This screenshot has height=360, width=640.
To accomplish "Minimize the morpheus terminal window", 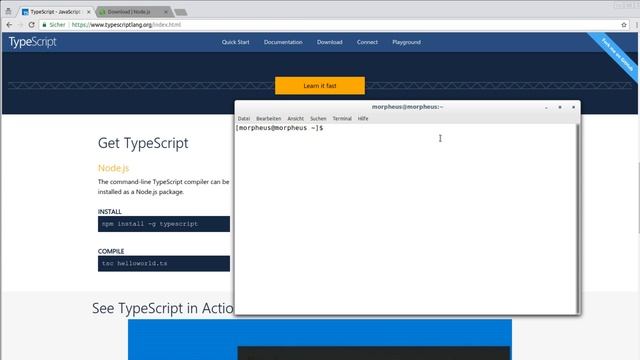I will pyautogui.click(x=546, y=107).
